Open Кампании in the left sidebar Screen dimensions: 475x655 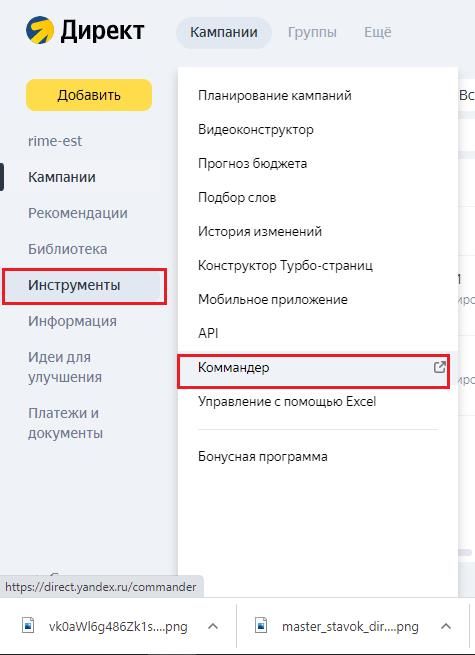click(x=62, y=177)
